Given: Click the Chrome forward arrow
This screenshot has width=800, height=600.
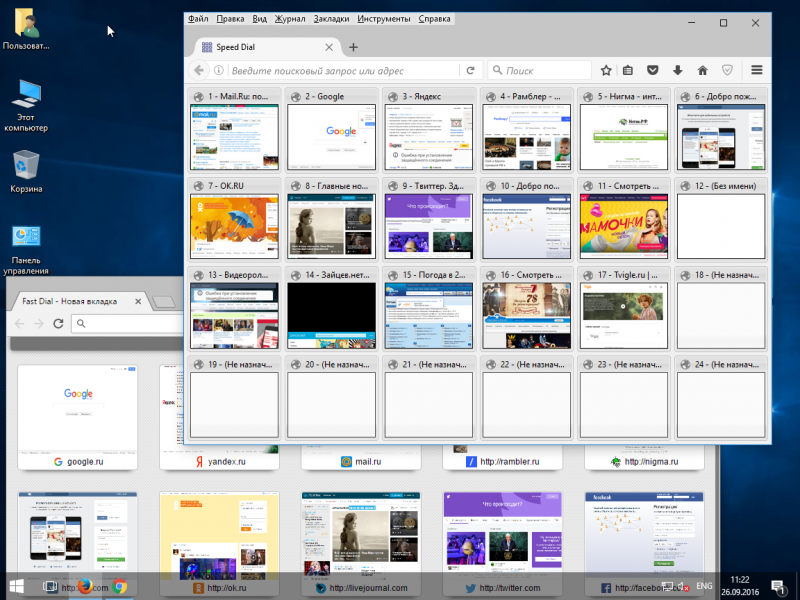Looking at the screenshot, I should [39, 323].
